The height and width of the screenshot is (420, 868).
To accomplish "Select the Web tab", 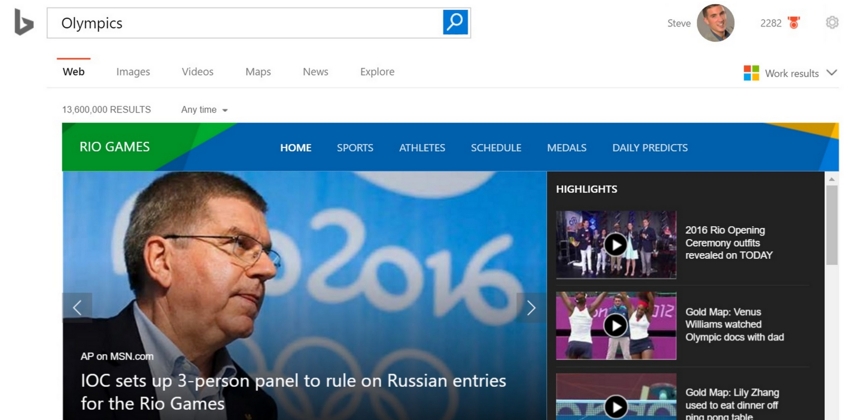I will 73,72.
